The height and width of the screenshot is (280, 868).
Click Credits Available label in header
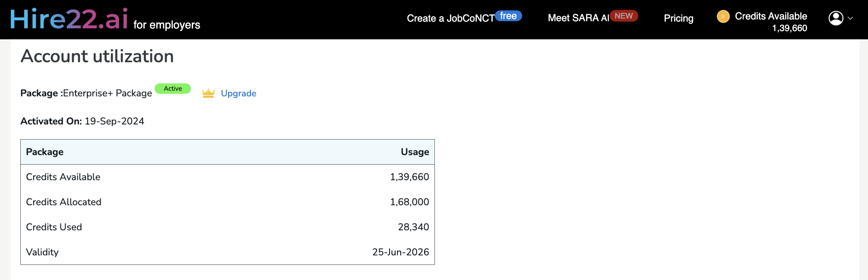coord(771,16)
